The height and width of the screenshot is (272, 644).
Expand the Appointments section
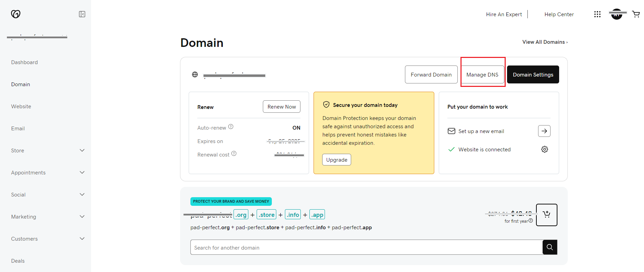coord(82,172)
